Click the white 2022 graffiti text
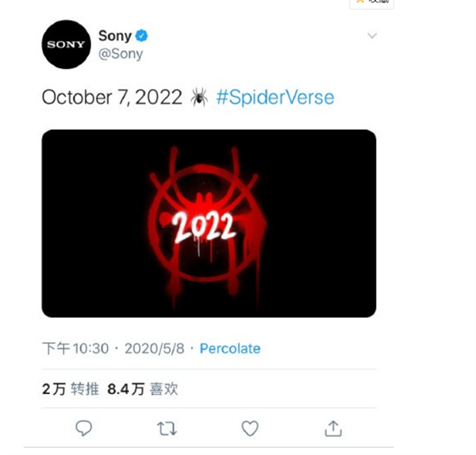 [x=204, y=227]
